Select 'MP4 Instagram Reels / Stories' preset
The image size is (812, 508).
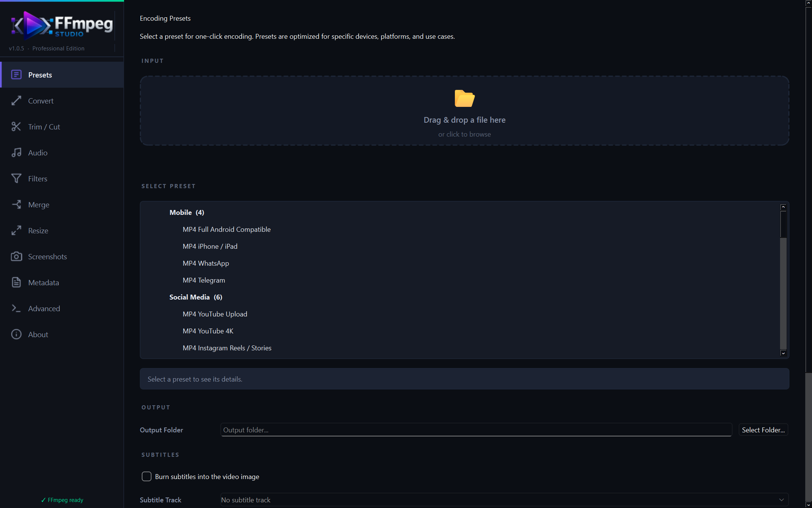coord(227,348)
